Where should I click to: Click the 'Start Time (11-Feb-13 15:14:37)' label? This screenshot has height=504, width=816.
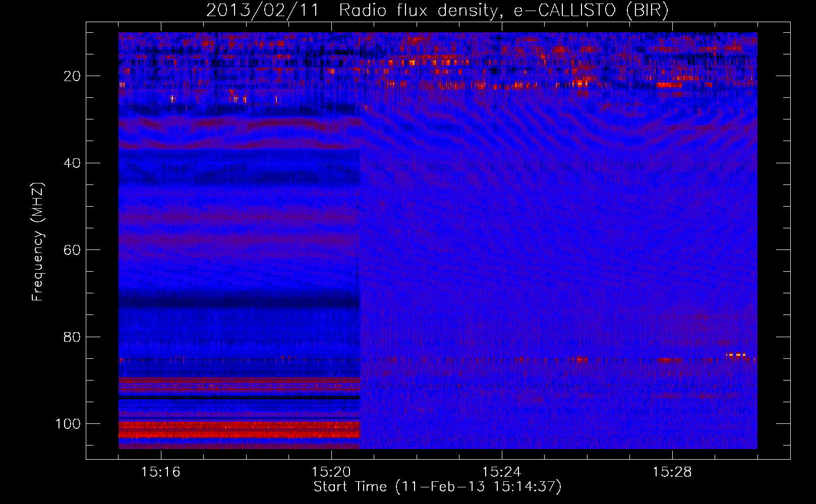(x=437, y=487)
